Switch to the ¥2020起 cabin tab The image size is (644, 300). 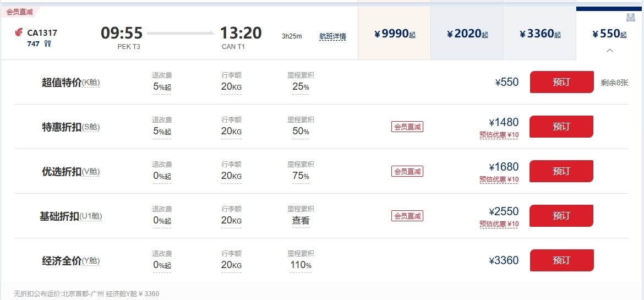467,34
